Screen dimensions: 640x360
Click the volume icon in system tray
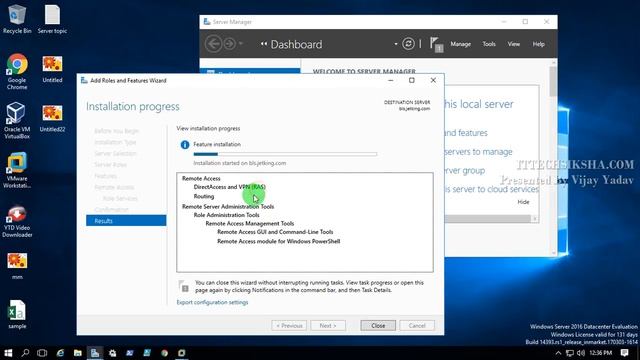581,353
